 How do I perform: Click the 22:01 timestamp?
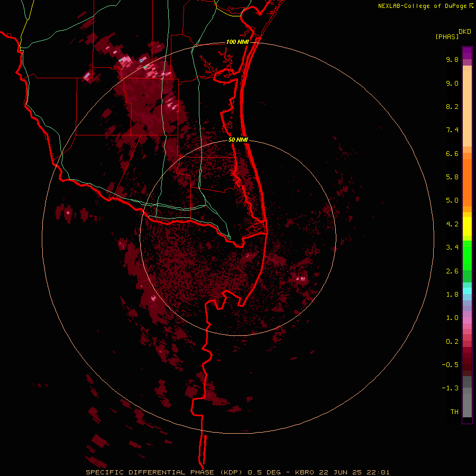pos(378,472)
